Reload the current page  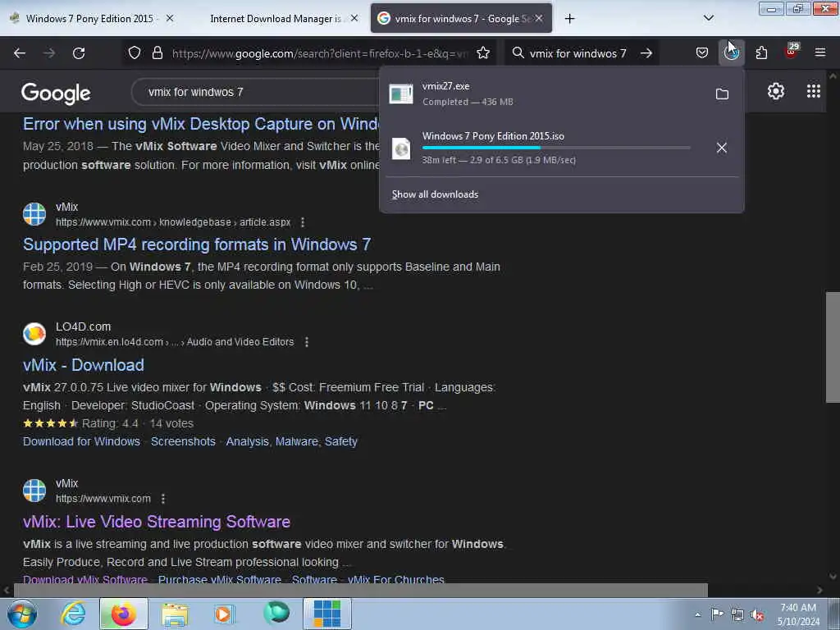(79, 53)
